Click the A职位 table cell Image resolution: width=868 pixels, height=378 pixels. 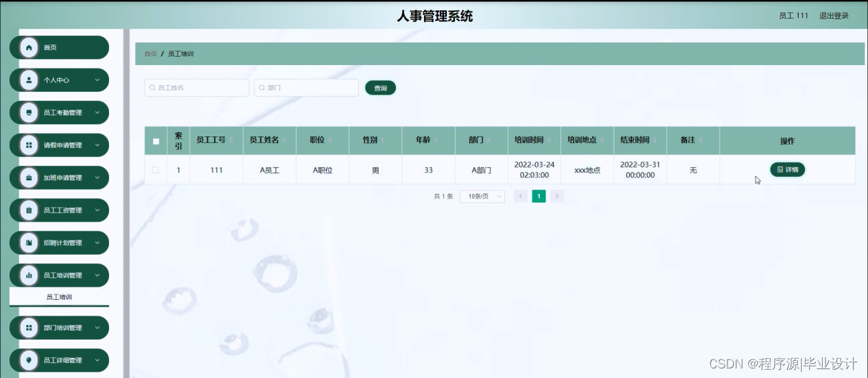pyautogui.click(x=323, y=170)
